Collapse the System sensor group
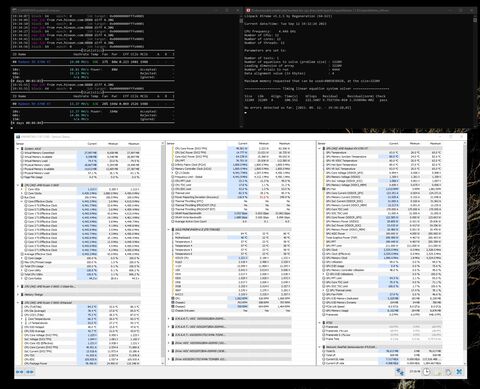 point(18,149)
